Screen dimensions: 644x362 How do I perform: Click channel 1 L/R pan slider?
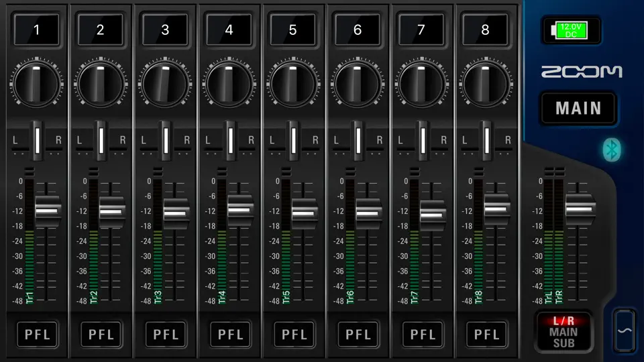(37, 141)
